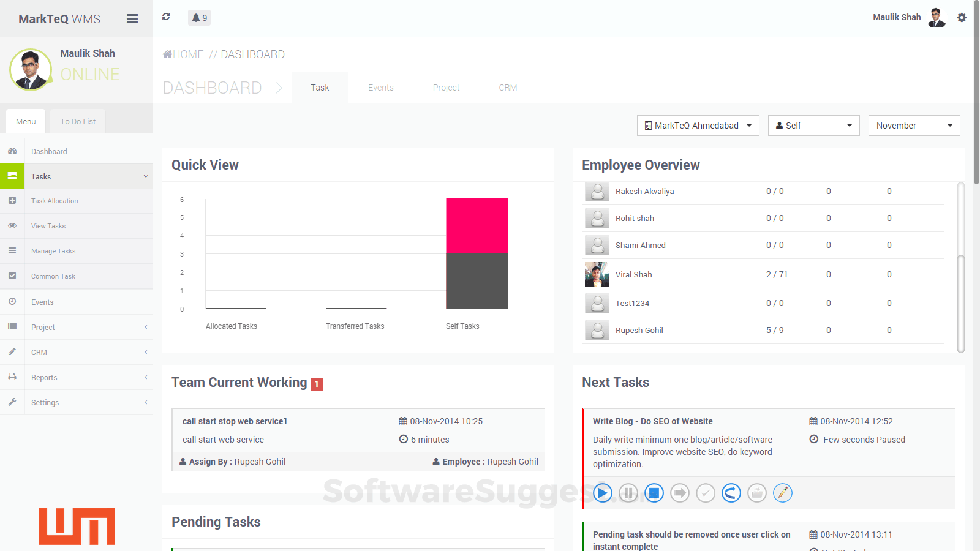The image size is (980, 551).
Task: Click the refresh icon in top bar
Action: tap(166, 17)
